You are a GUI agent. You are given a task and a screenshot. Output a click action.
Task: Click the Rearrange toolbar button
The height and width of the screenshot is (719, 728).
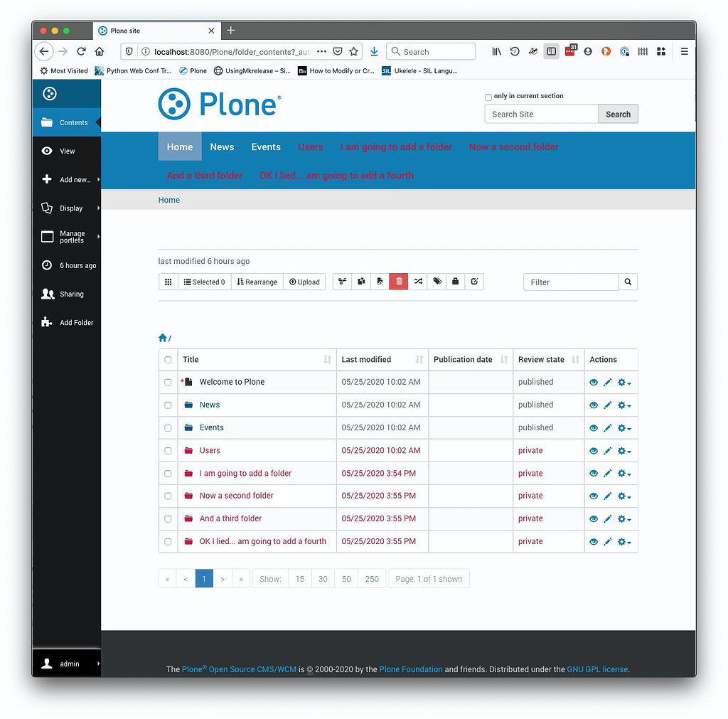[257, 282]
